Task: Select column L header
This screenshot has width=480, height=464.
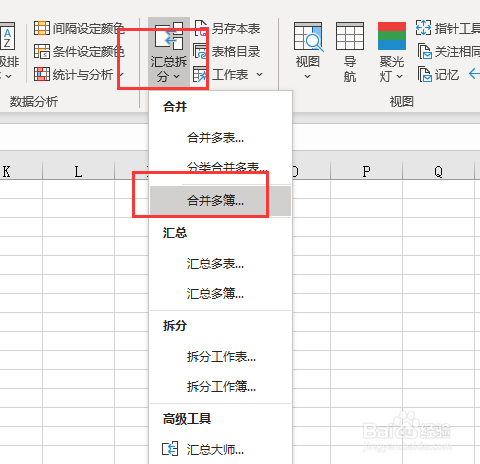Action: pos(79,171)
